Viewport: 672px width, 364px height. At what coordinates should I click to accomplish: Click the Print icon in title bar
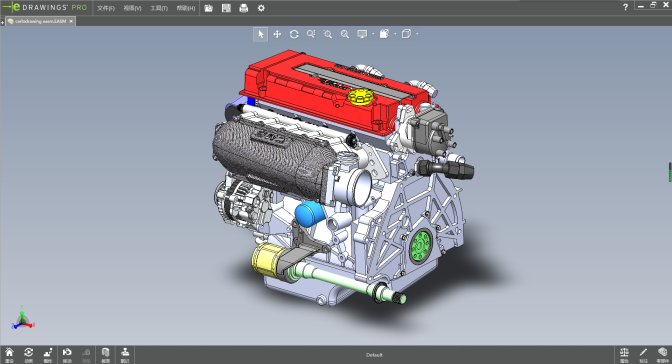coord(243,8)
